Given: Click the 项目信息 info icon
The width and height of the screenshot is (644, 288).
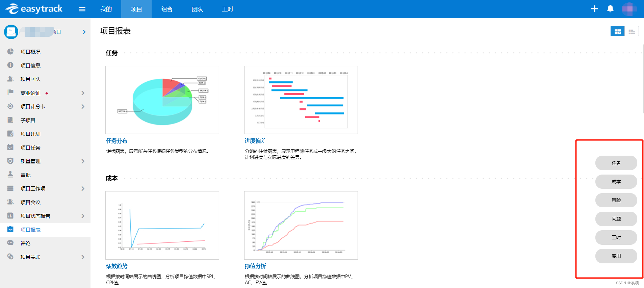Looking at the screenshot, I should (10, 65).
